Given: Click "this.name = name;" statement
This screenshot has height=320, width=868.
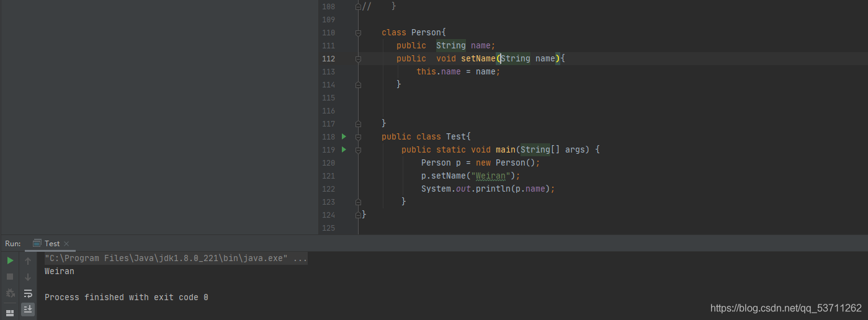Looking at the screenshot, I should tap(458, 71).
